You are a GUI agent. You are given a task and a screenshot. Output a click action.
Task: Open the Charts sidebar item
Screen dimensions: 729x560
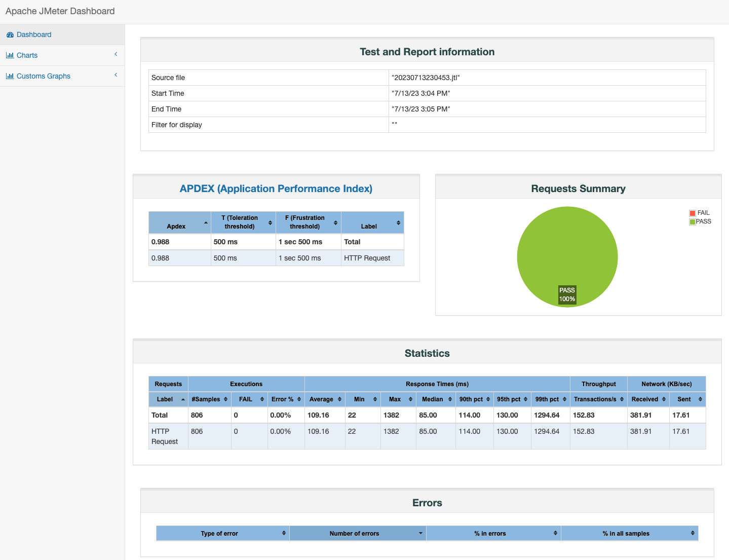(x=62, y=55)
